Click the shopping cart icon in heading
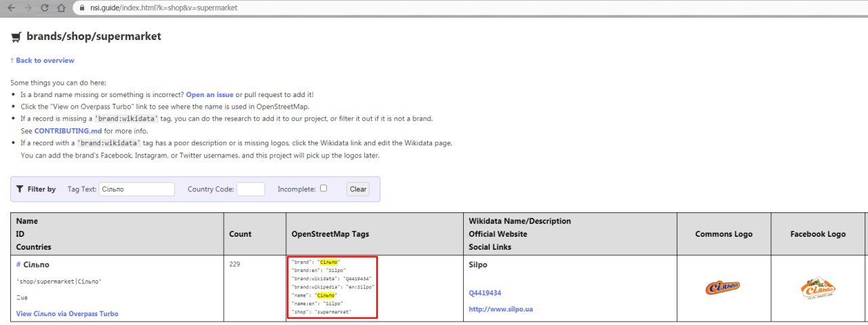868x325 pixels. (x=16, y=37)
